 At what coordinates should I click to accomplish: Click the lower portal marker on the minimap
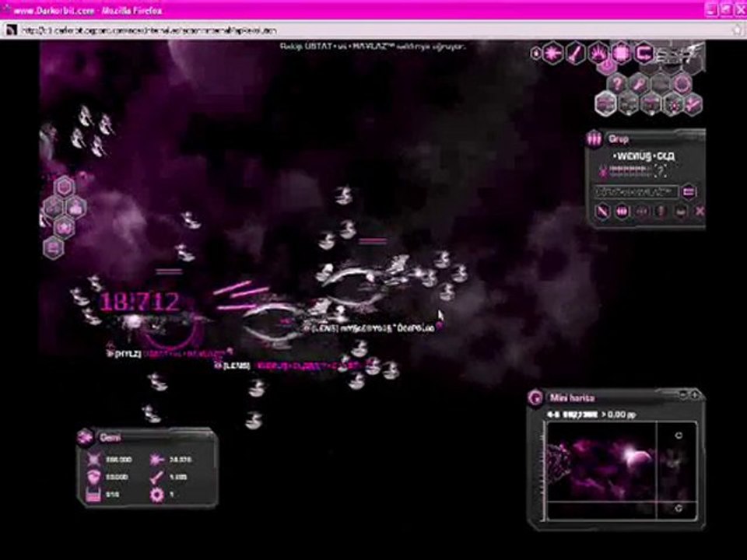click(679, 509)
